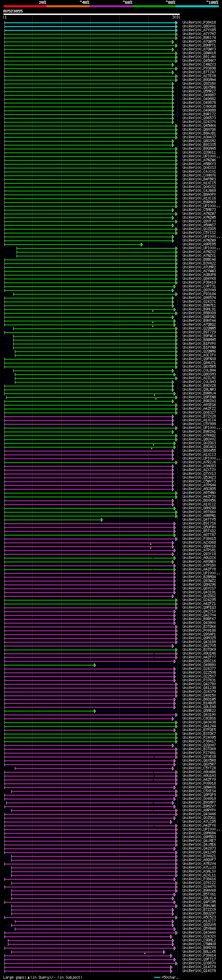Select the label UniRef100_Q4TTV5
222x980 pixels.
click(x=199, y=520)
